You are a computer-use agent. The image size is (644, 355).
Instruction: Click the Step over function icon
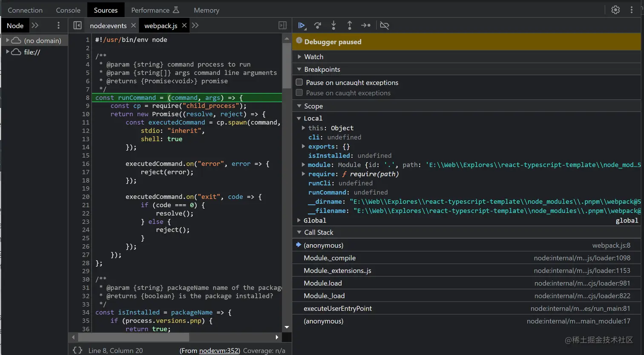[317, 26]
